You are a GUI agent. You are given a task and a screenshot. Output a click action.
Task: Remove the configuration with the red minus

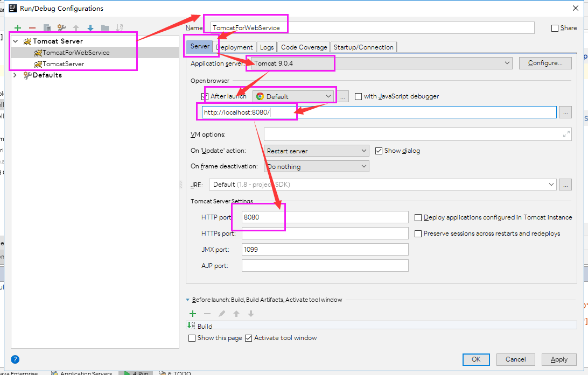32,28
